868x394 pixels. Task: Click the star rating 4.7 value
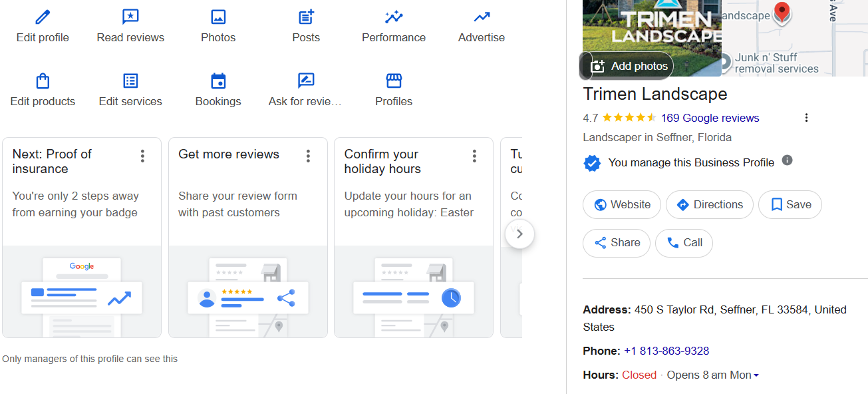(591, 118)
